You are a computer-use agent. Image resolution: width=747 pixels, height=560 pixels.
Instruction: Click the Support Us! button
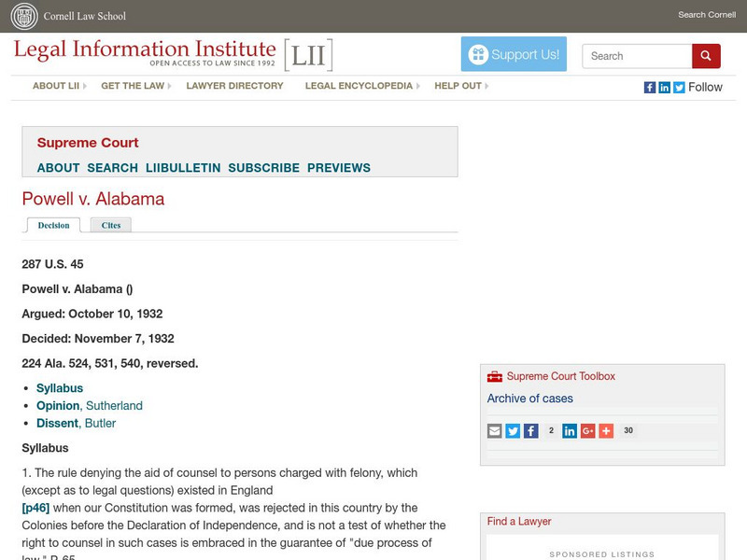click(x=514, y=54)
